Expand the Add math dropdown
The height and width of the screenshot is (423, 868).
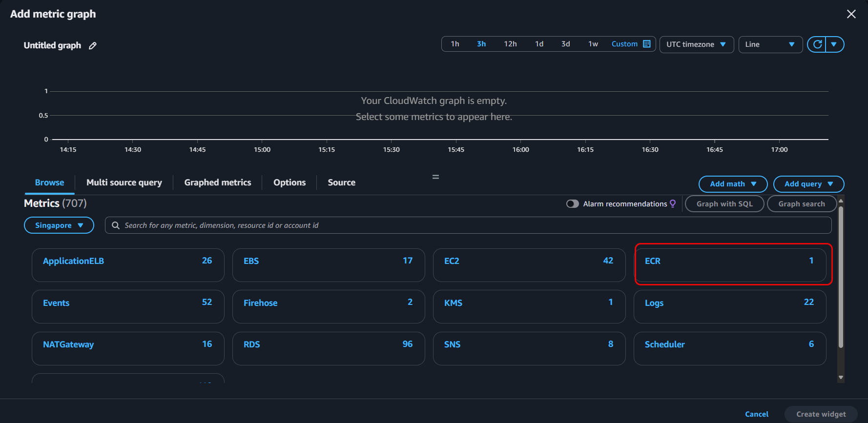733,184
